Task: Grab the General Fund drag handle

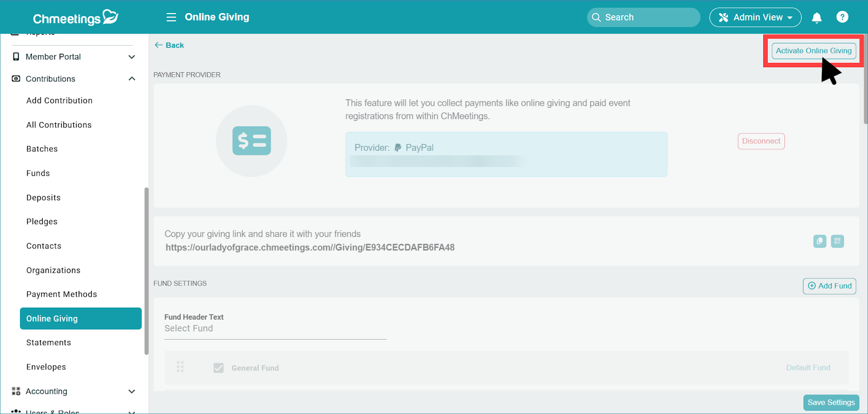Action: pos(180,367)
